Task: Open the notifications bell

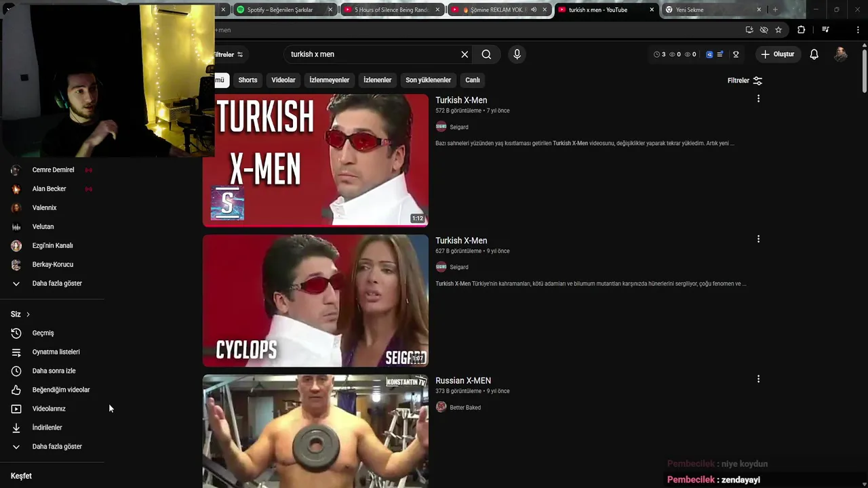Action: click(x=814, y=54)
